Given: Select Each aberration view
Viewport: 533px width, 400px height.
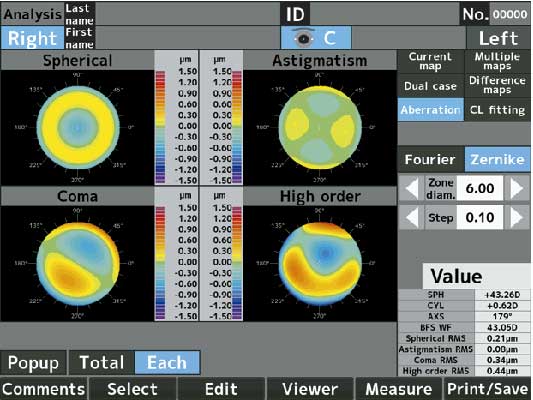Looking at the screenshot, I should (167, 362).
